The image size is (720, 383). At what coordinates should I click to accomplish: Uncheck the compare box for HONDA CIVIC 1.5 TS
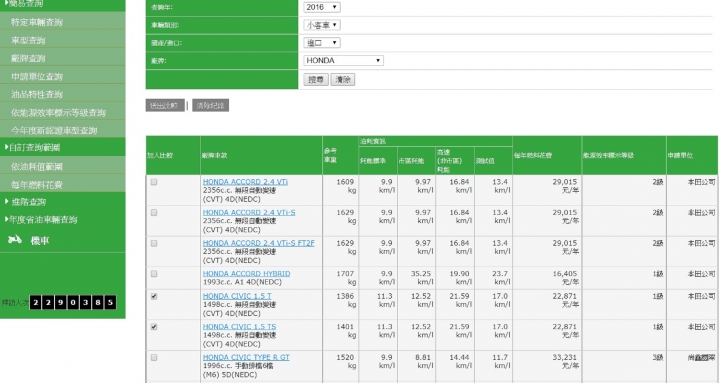[154, 327]
